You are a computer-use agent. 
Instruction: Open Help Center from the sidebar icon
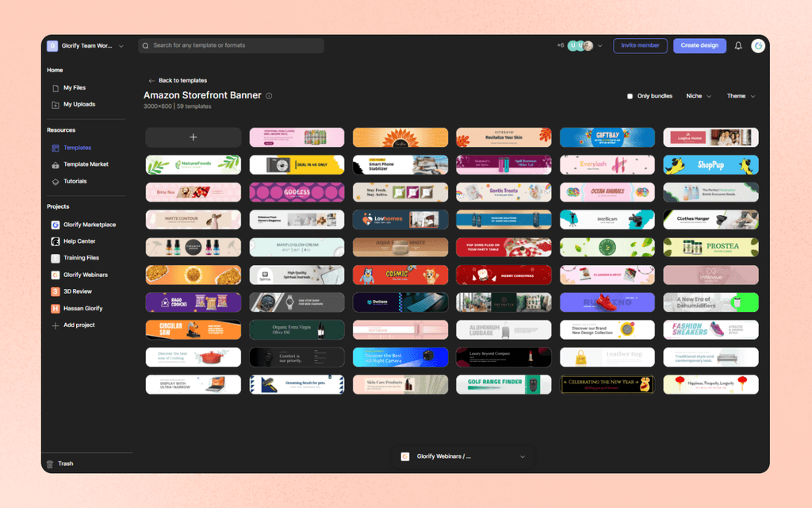click(x=54, y=241)
